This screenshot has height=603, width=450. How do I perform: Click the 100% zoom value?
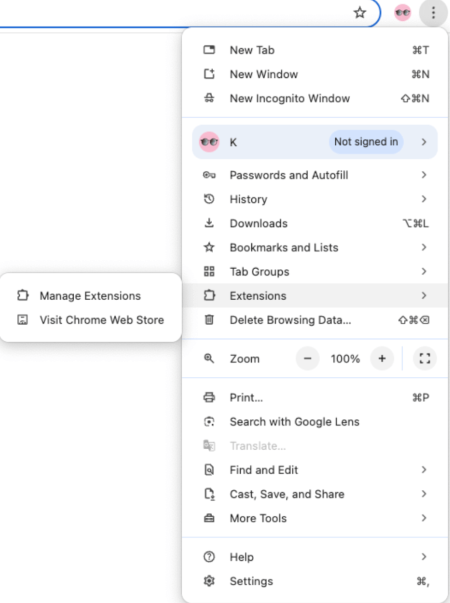coord(345,359)
